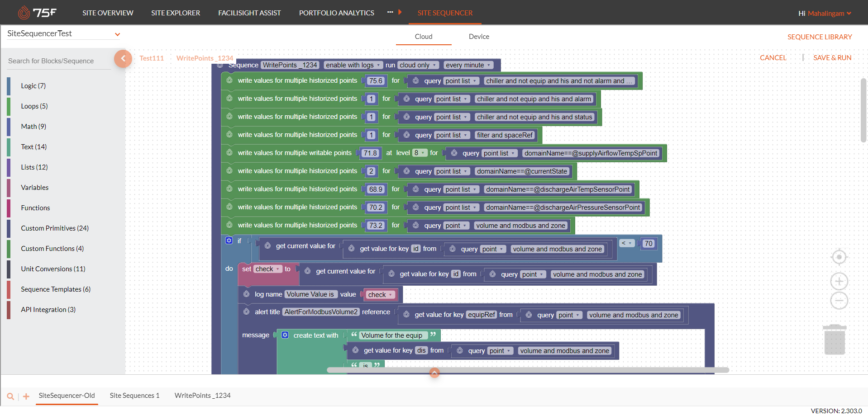Viewport: 868px width, 415px height.
Task: Click the orange up-arrow handle on bottom bar
Action: [x=434, y=373]
